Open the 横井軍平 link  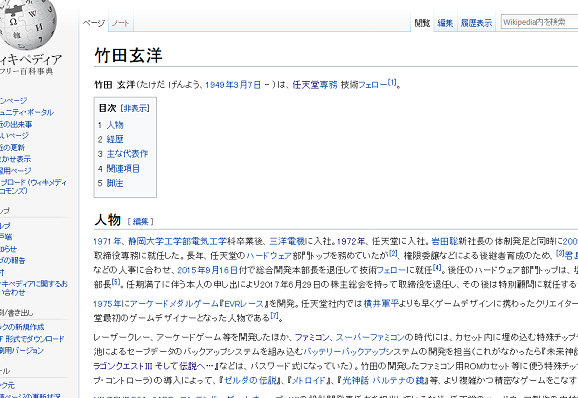pyautogui.click(x=381, y=304)
